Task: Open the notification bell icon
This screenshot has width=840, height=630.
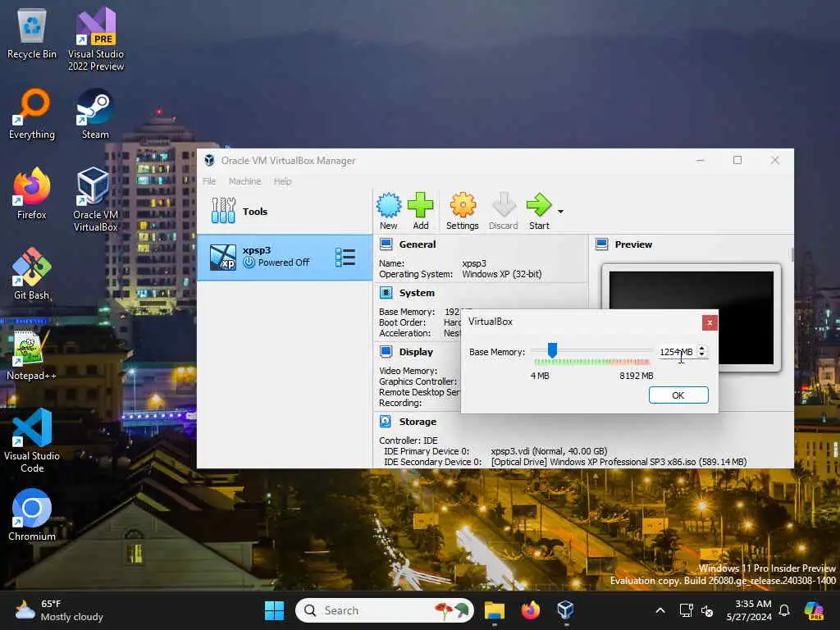Action: pos(784,610)
